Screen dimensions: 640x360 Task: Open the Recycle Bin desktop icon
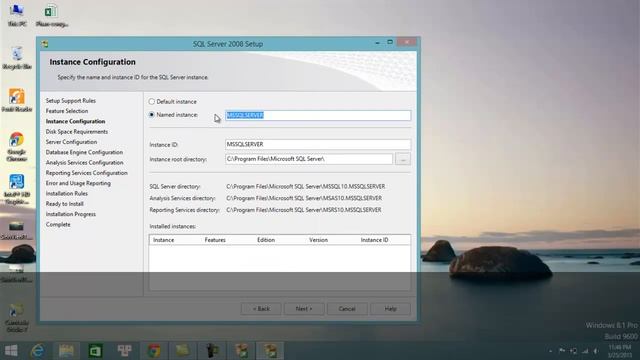(17, 58)
